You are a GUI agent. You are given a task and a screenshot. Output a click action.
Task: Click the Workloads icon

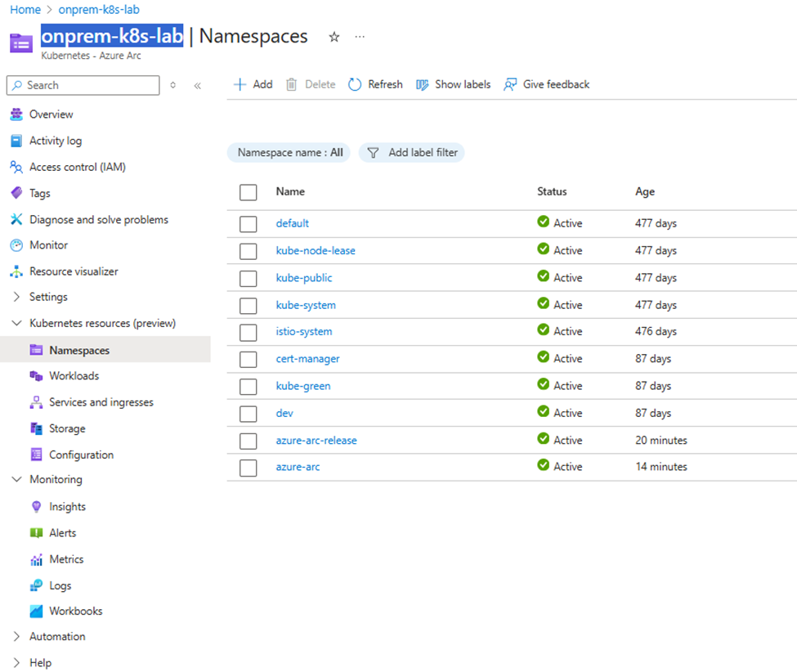36,376
